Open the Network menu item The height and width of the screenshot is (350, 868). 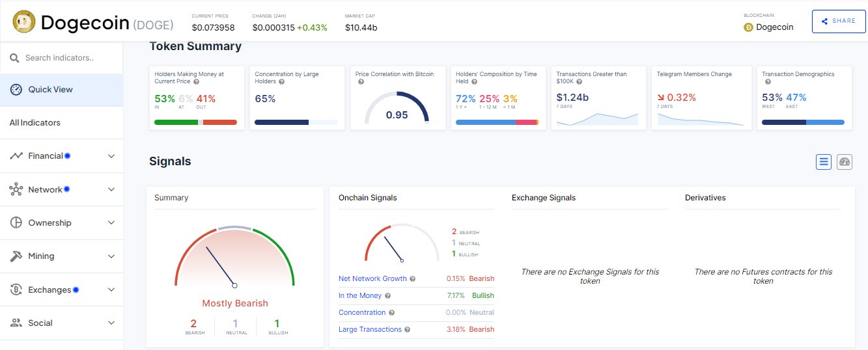(61, 189)
